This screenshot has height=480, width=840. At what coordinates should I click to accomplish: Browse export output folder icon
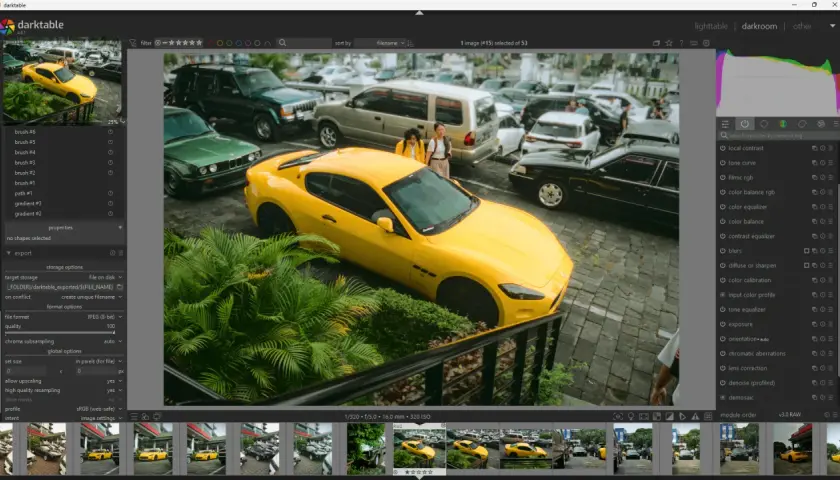[x=120, y=287]
